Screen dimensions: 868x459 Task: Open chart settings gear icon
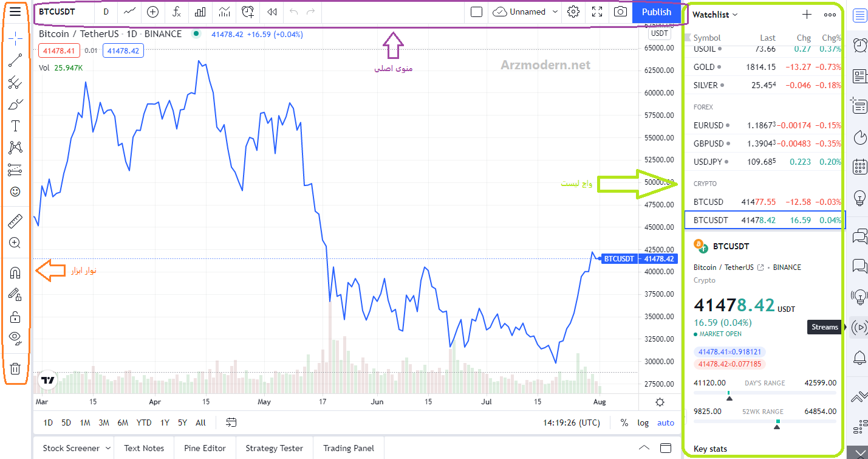pyautogui.click(x=573, y=12)
